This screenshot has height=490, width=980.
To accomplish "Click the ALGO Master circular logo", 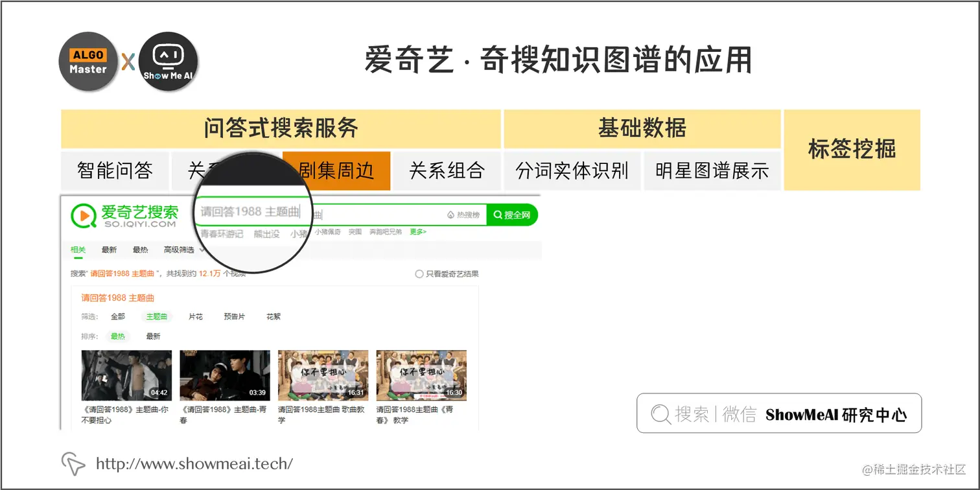I will coord(87,62).
